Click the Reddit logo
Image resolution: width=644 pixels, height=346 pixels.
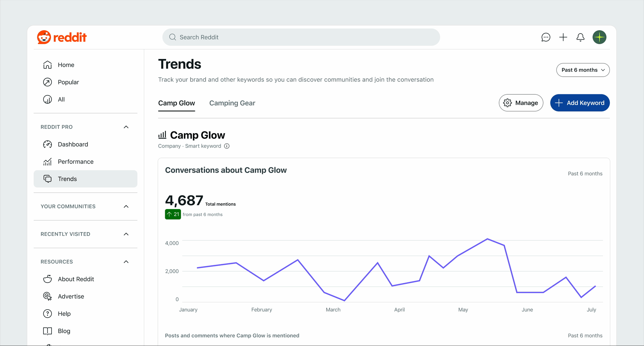click(62, 37)
